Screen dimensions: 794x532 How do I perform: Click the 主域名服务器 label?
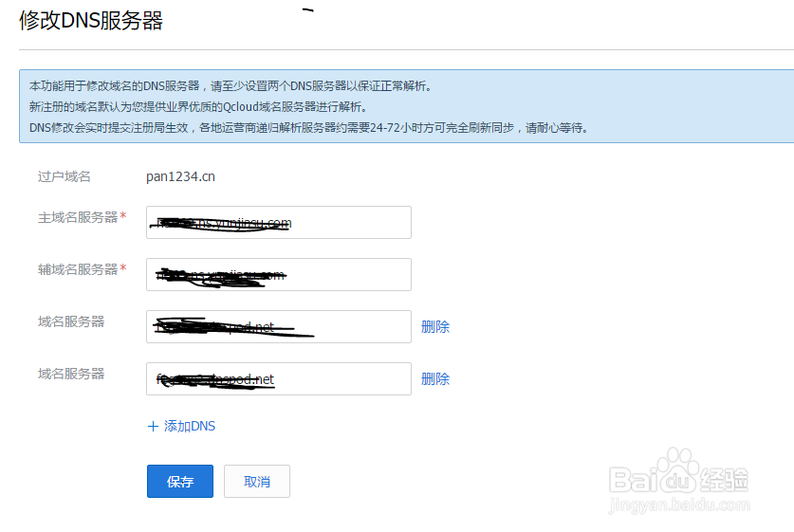point(77,217)
